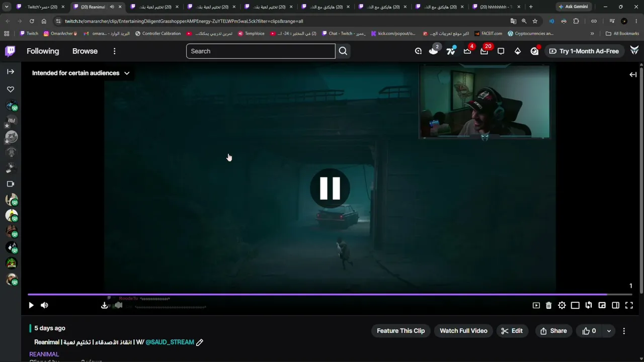Open the clip more options vertical dots
Image resolution: width=644 pixels, height=362 pixels.
coord(624,331)
